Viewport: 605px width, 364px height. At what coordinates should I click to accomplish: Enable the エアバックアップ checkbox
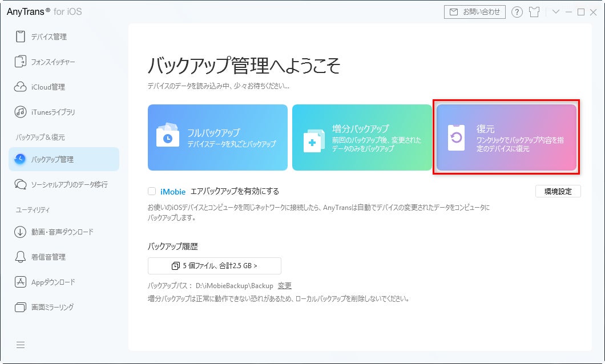click(x=152, y=191)
